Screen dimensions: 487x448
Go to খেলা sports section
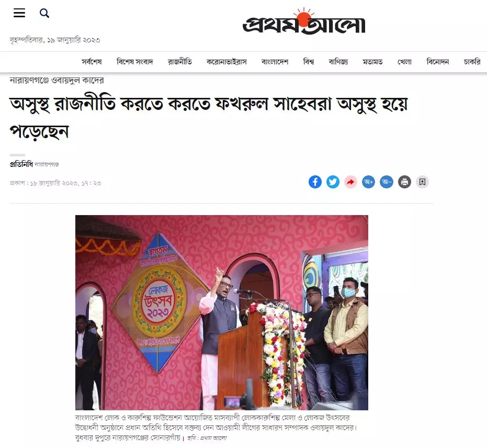click(x=404, y=62)
